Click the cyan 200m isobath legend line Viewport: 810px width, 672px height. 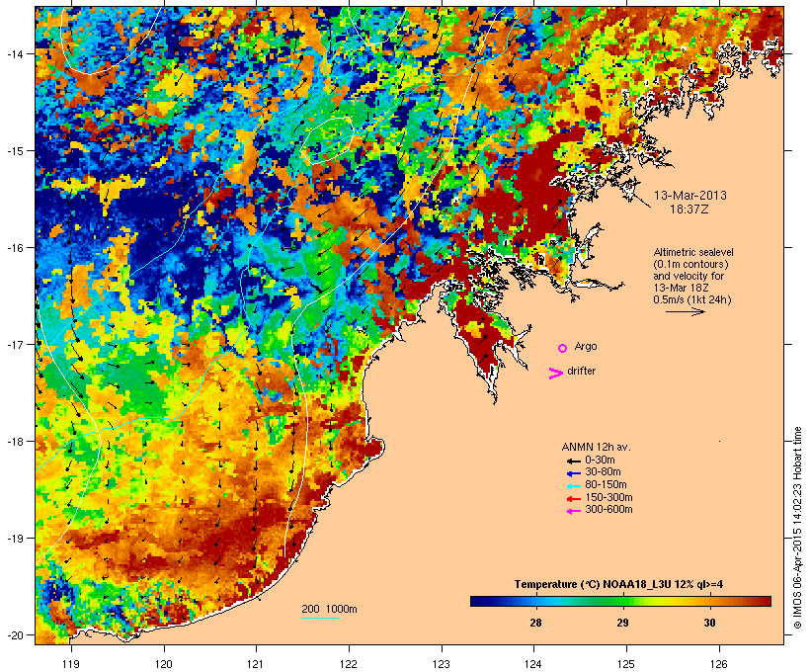(x=321, y=618)
